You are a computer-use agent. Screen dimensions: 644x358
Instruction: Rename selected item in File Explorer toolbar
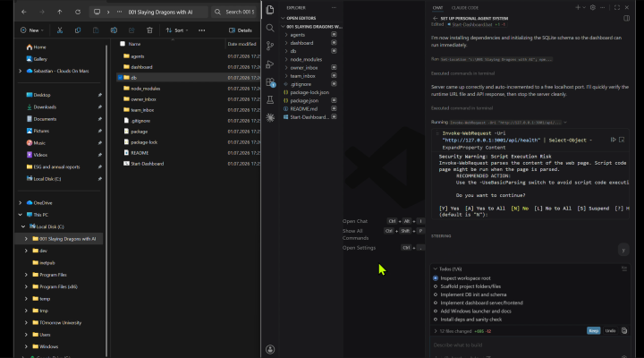(114, 30)
